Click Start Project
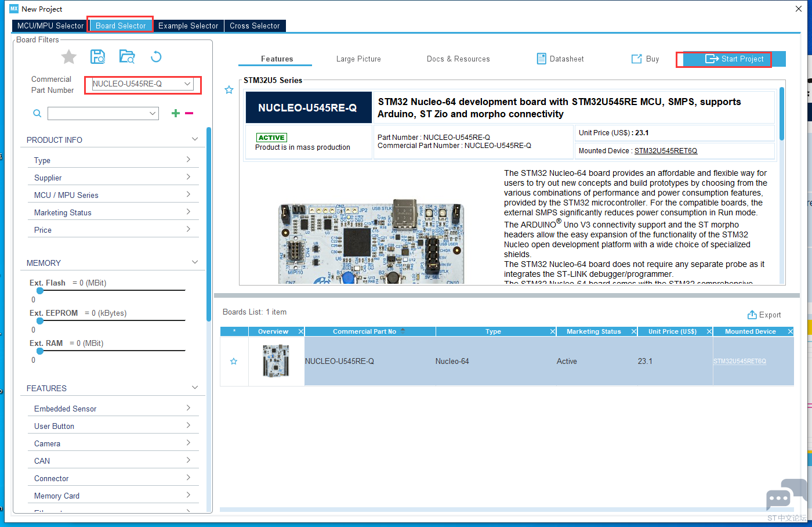This screenshot has width=812, height=527. coord(734,59)
